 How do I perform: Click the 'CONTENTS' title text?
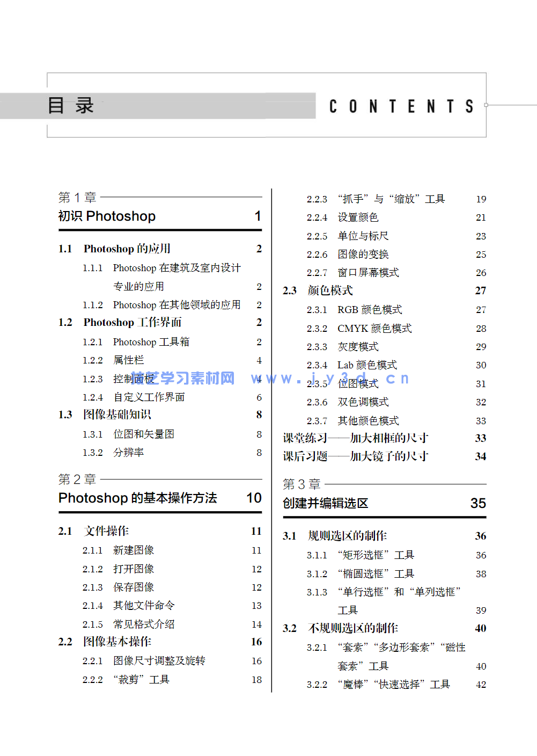[x=401, y=106]
